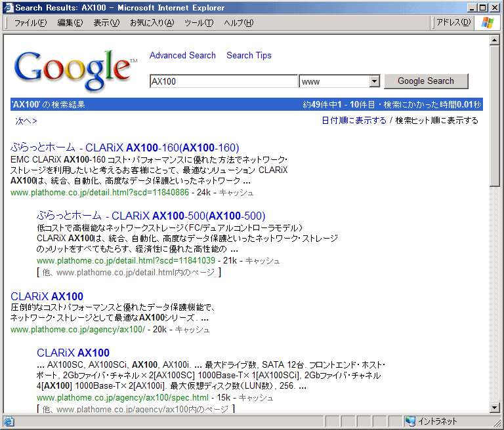Open the ヘルプ(H) menu
This screenshot has width=504, height=430.
238,23
